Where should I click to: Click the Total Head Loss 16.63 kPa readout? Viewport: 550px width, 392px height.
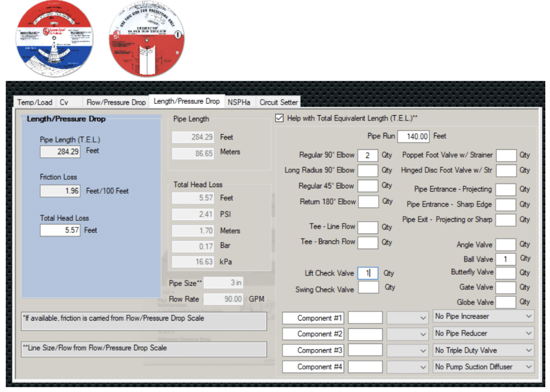(x=193, y=262)
